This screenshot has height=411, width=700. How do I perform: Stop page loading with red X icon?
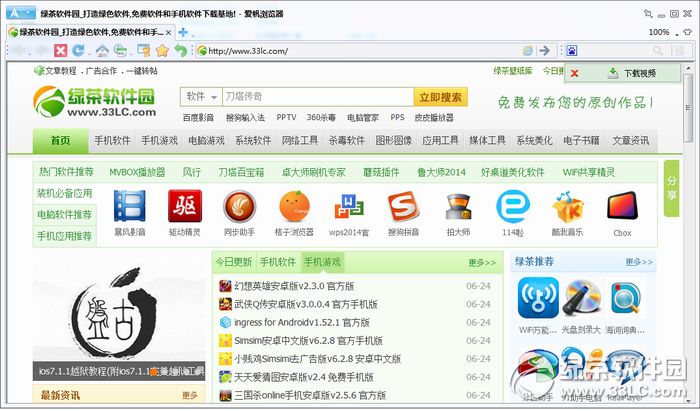(x=60, y=50)
